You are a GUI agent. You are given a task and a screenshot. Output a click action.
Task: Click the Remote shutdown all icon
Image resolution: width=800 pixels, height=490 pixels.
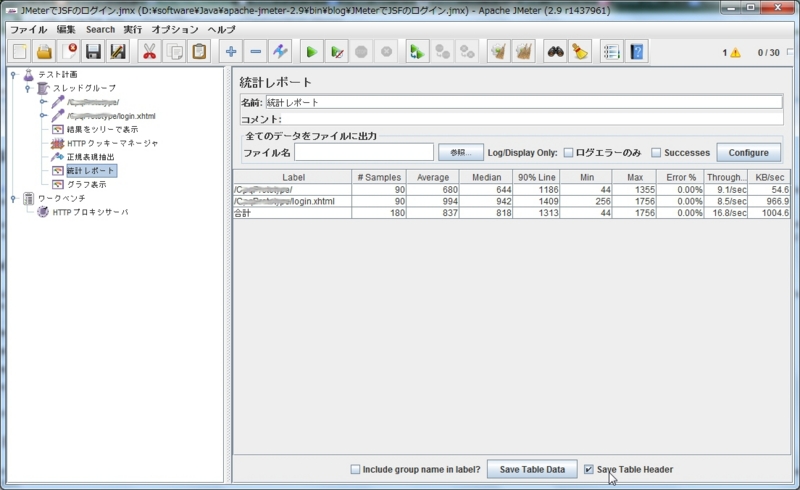467,52
